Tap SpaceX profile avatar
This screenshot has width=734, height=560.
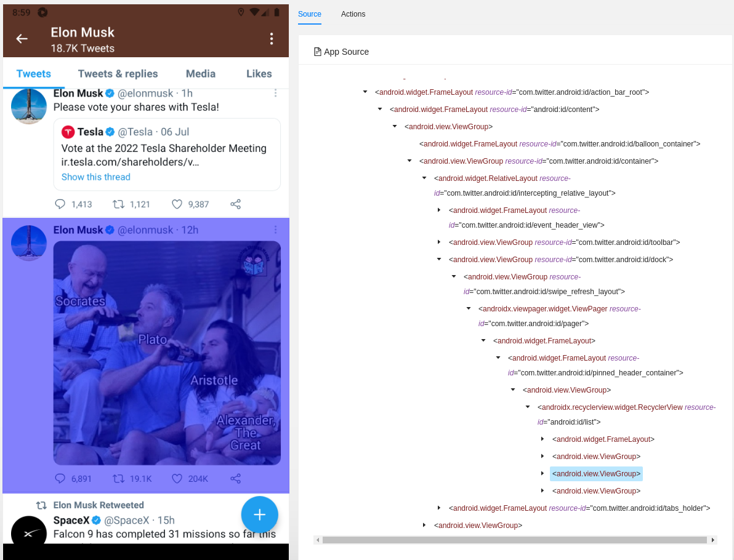click(28, 530)
